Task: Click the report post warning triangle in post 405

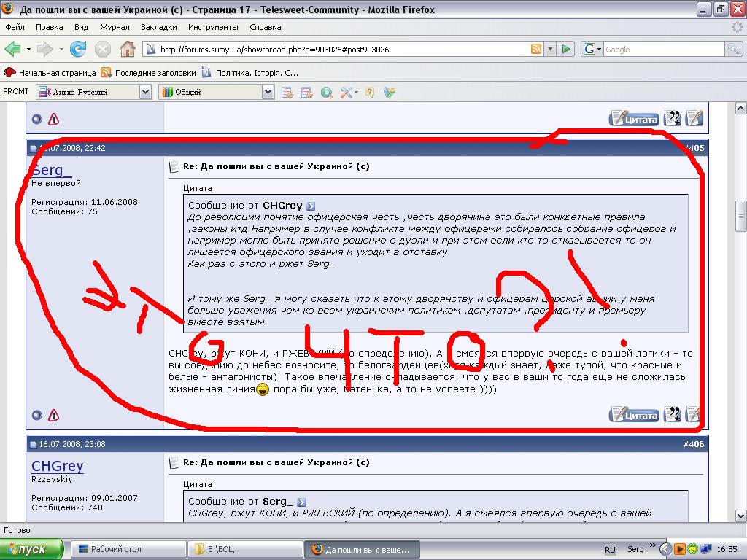Action: pyautogui.click(x=53, y=416)
